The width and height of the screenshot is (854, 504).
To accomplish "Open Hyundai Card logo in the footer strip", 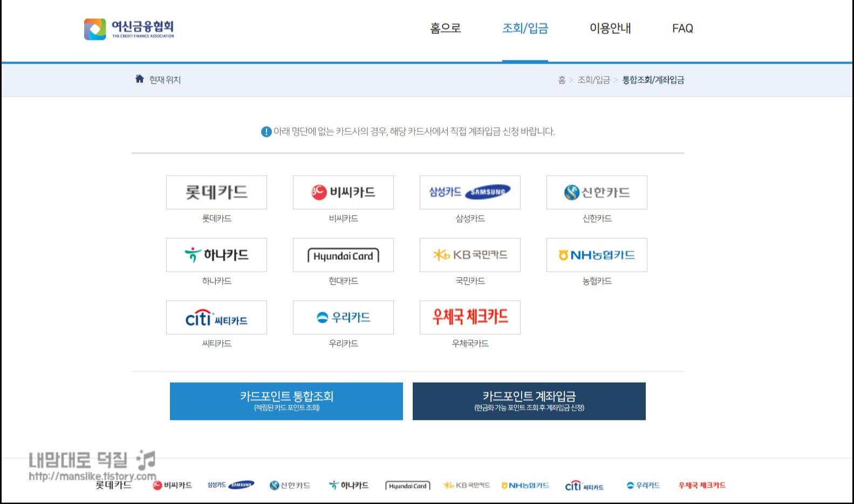I will [x=408, y=486].
